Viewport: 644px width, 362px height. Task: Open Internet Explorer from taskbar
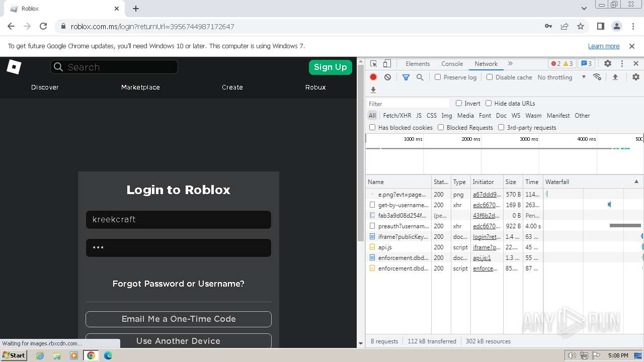tap(40, 355)
